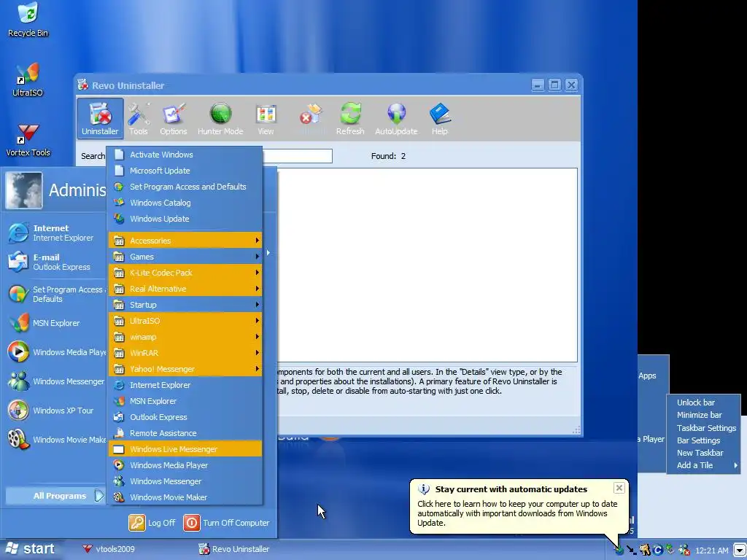
Task: Click the system tray clock
Action: (x=712, y=551)
